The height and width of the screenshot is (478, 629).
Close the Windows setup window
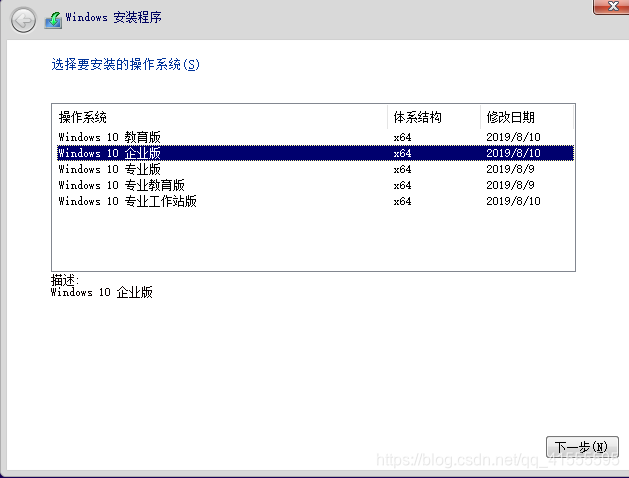612,6
